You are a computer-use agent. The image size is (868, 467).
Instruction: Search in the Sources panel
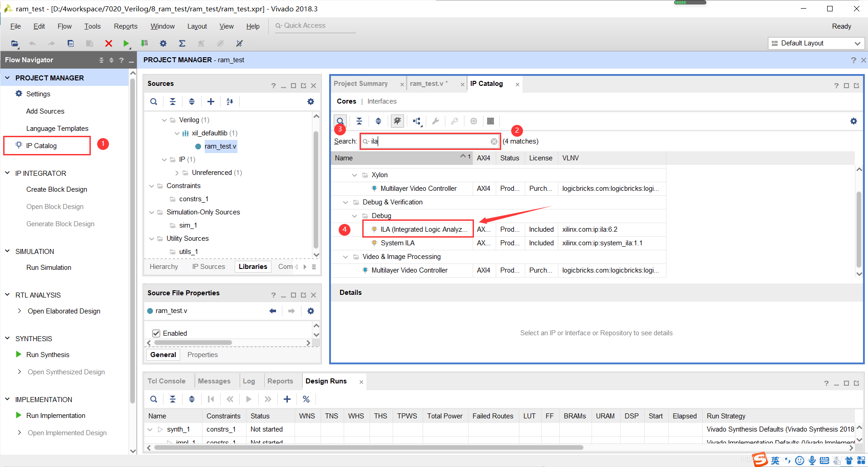pos(154,102)
